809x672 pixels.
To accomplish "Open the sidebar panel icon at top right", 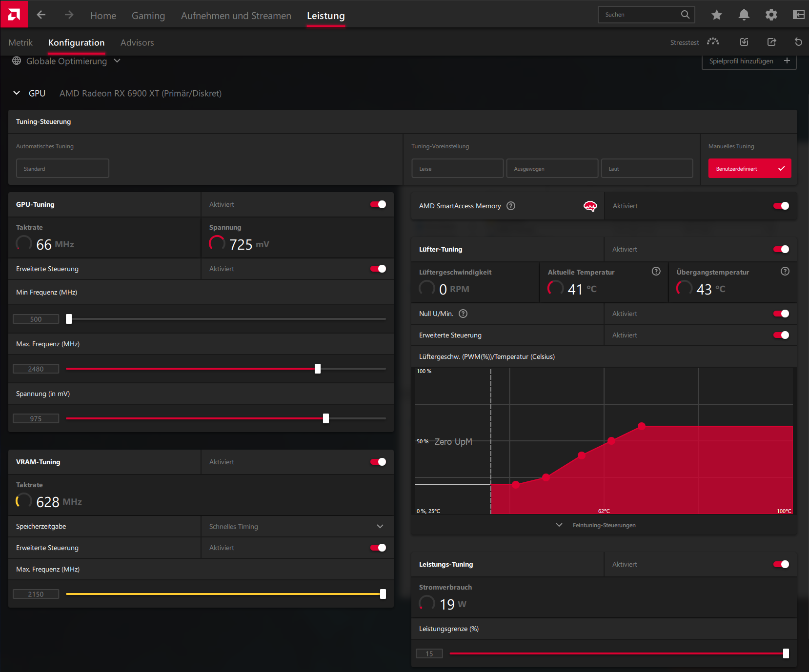I will tap(798, 15).
